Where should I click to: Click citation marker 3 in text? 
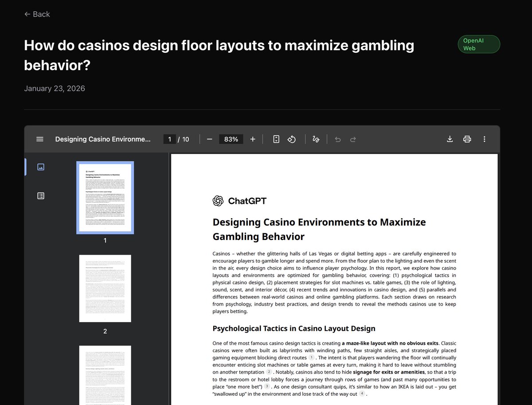pos(267,386)
